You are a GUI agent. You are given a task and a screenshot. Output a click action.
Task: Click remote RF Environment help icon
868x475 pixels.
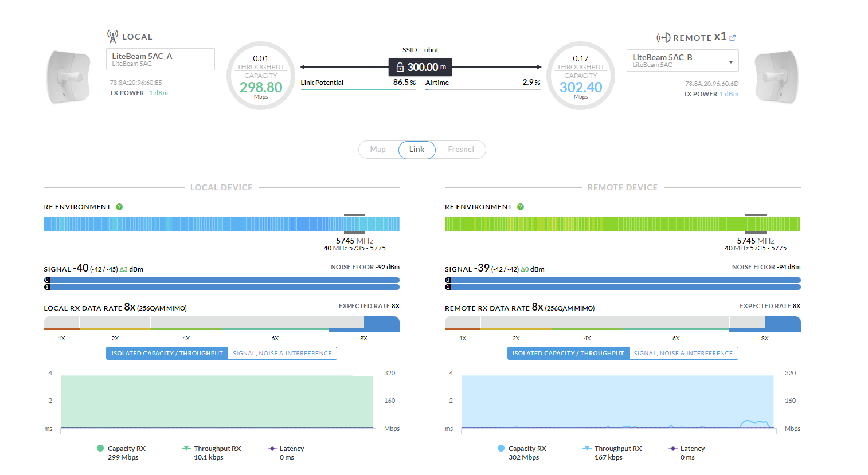pos(521,207)
